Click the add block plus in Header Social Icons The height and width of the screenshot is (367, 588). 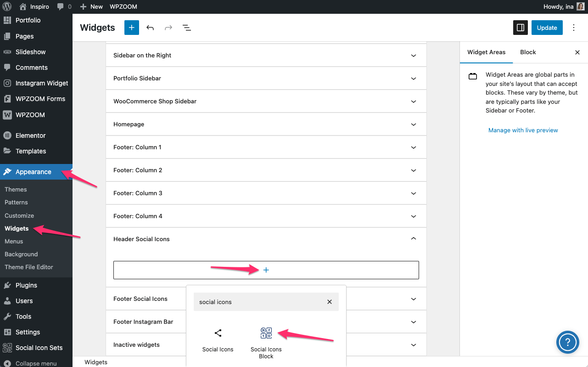click(x=266, y=270)
